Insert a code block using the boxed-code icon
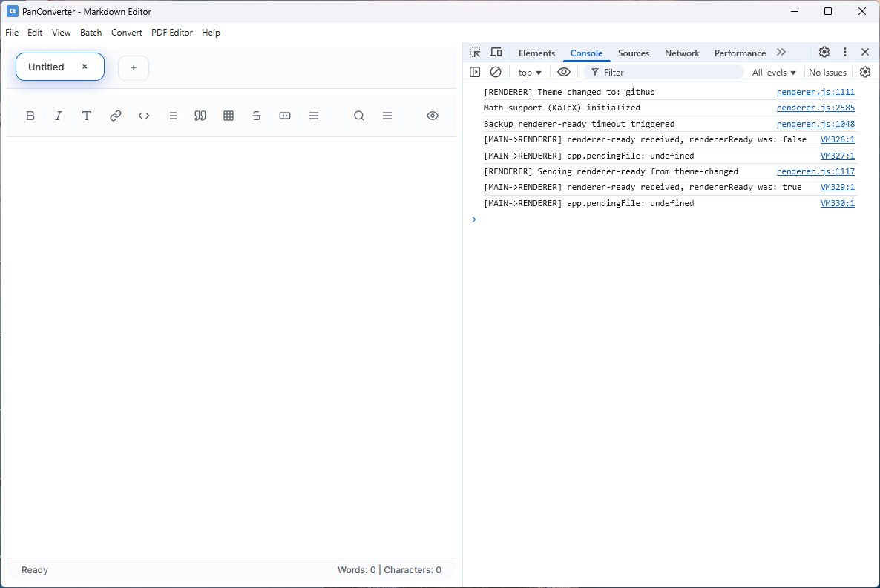Screen dimensions: 880x588 (285, 116)
